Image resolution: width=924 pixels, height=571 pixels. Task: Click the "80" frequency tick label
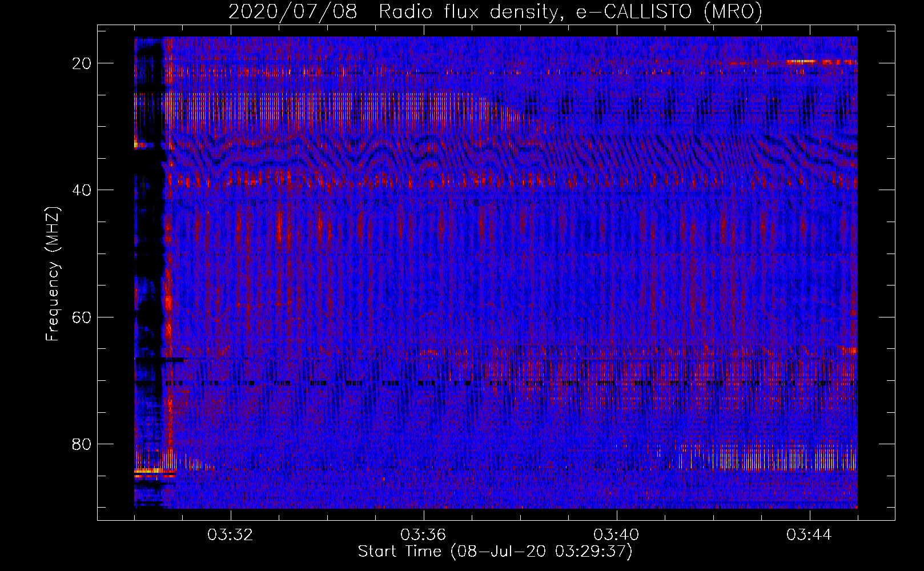(x=82, y=444)
